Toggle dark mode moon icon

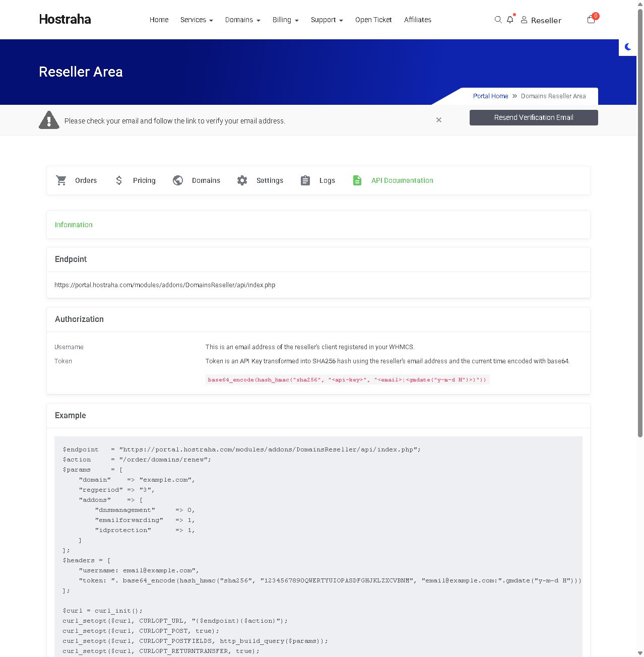coord(628,47)
